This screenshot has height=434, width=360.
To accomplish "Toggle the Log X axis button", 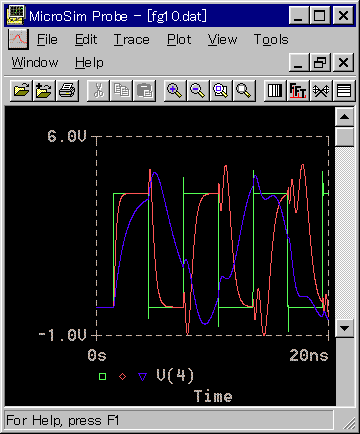I will 275,90.
